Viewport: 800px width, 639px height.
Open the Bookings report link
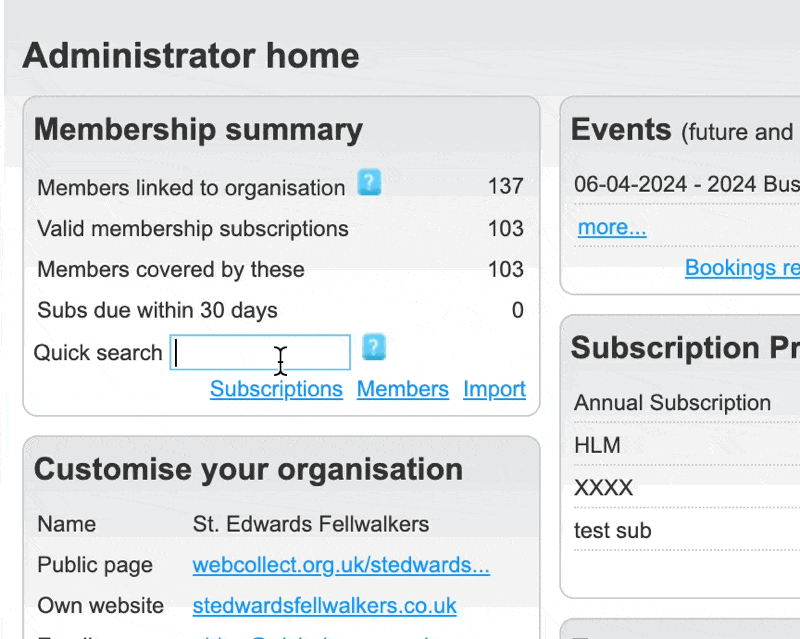(742, 268)
